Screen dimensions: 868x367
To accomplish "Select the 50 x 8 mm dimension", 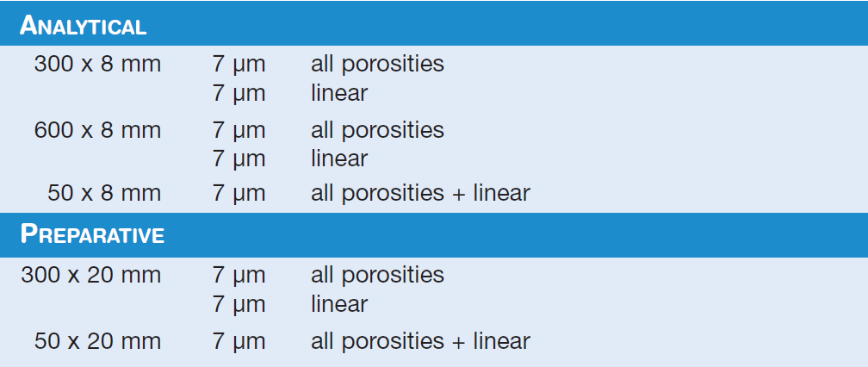I will [x=104, y=193].
